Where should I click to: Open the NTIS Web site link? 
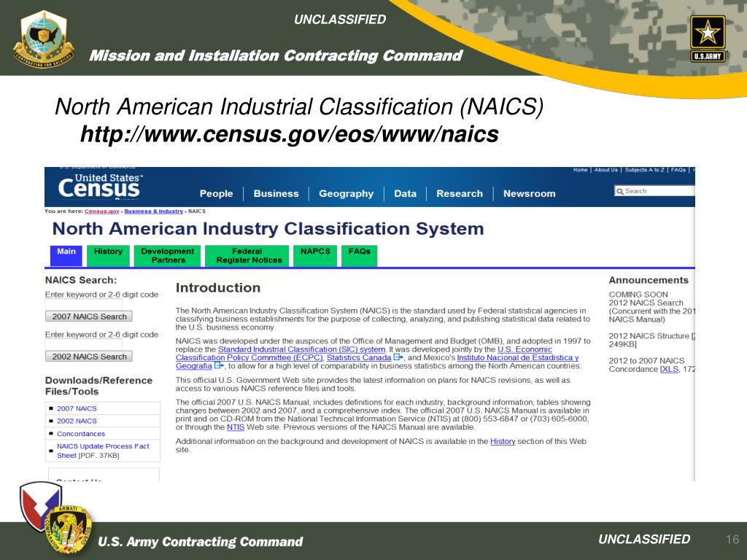[236, 427]
